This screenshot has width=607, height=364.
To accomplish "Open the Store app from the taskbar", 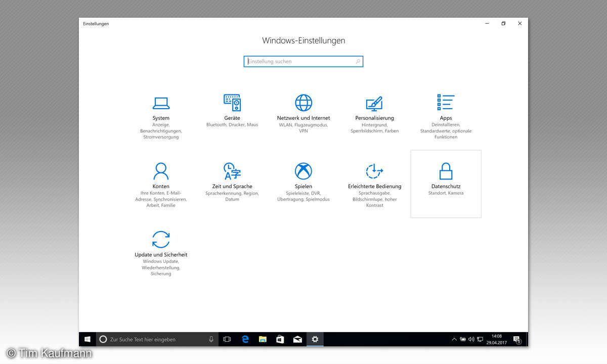I will pos(280,339).
